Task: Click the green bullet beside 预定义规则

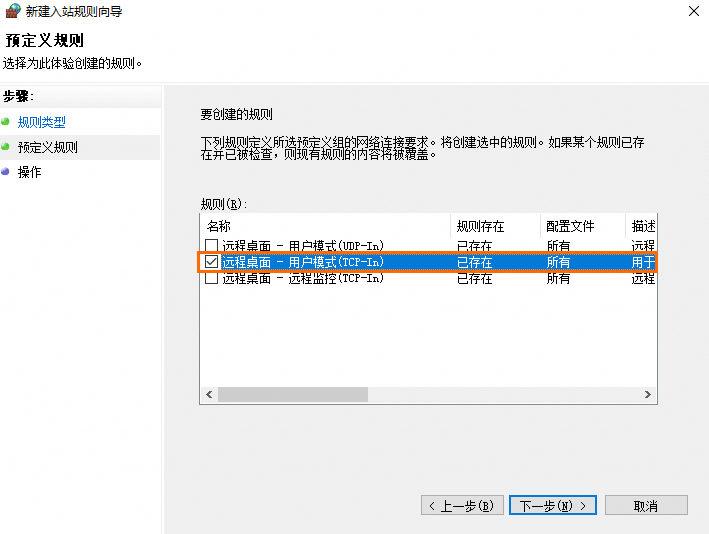Action: tap(6, 147)
